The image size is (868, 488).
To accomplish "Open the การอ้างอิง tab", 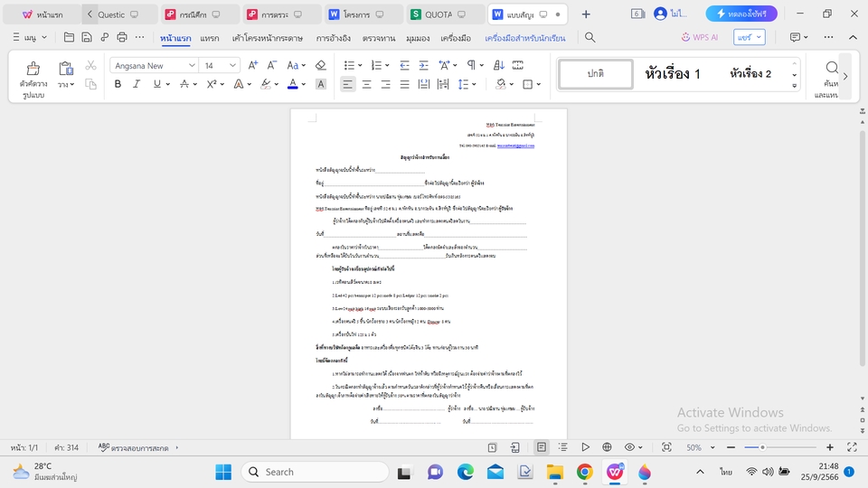I will coord(334,38).
